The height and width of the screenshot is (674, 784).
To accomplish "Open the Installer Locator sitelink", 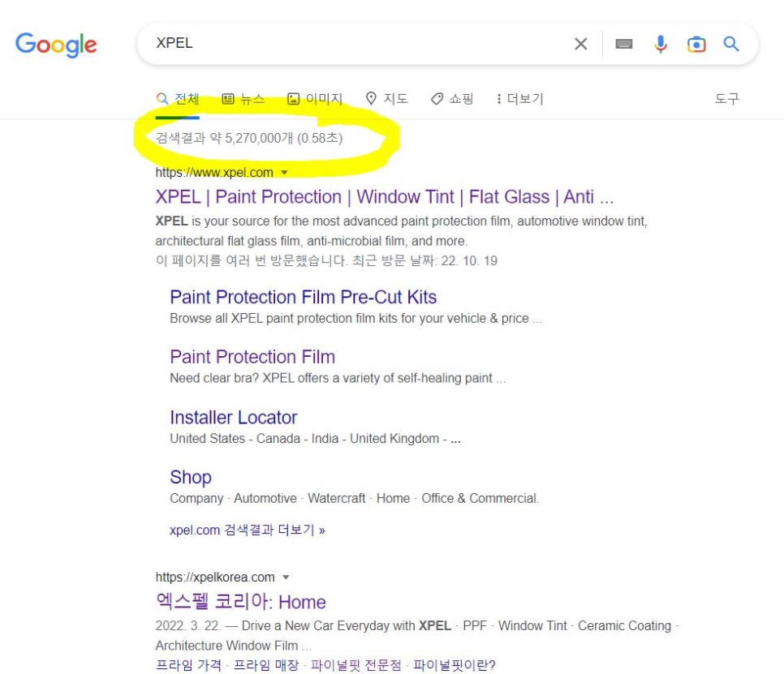I will coord(234,417).
